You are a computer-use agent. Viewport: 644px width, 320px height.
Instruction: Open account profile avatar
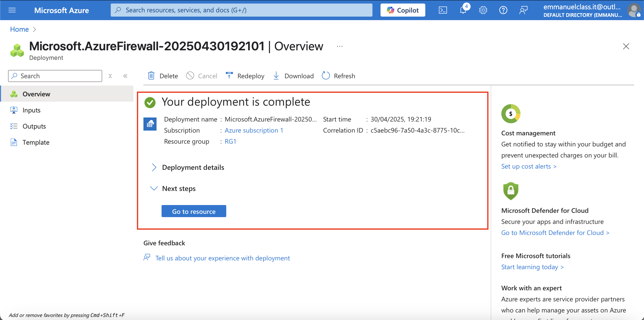(x=634, y=10)
